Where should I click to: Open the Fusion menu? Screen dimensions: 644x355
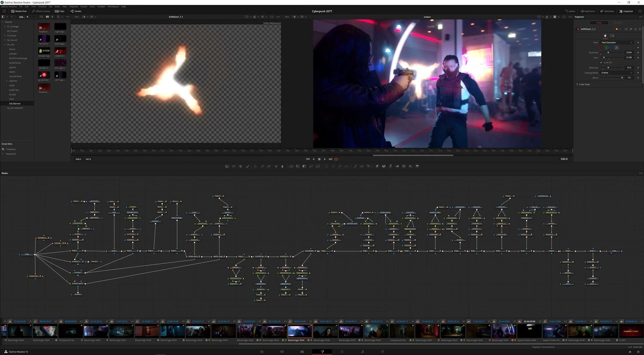click(x=84, y=6)
